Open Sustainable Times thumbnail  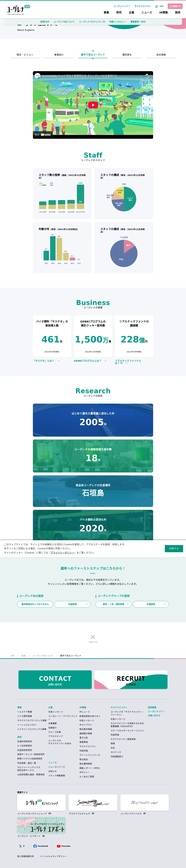pos(93,803)
